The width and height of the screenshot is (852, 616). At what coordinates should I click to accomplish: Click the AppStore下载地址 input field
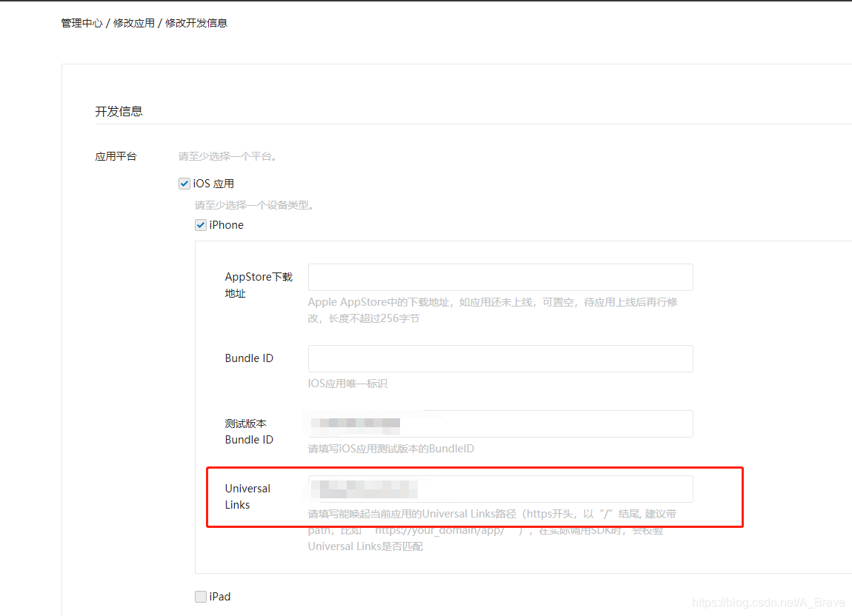[500, 277]
